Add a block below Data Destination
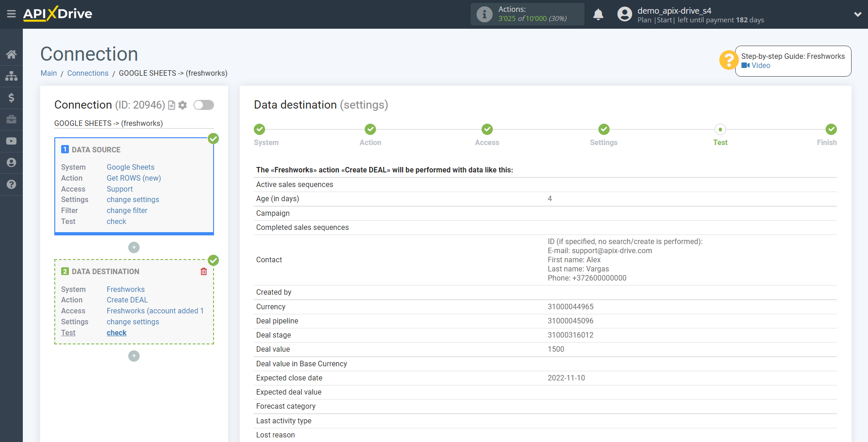 134,356
